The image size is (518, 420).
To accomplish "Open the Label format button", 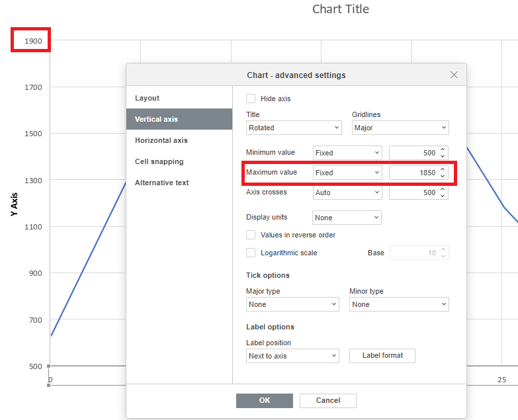I will [382, 356].
